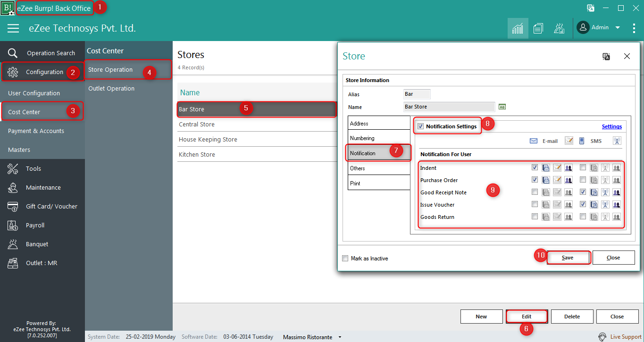Open the reports documents icon
Viewport: 644px width, 342px height.
538,28
